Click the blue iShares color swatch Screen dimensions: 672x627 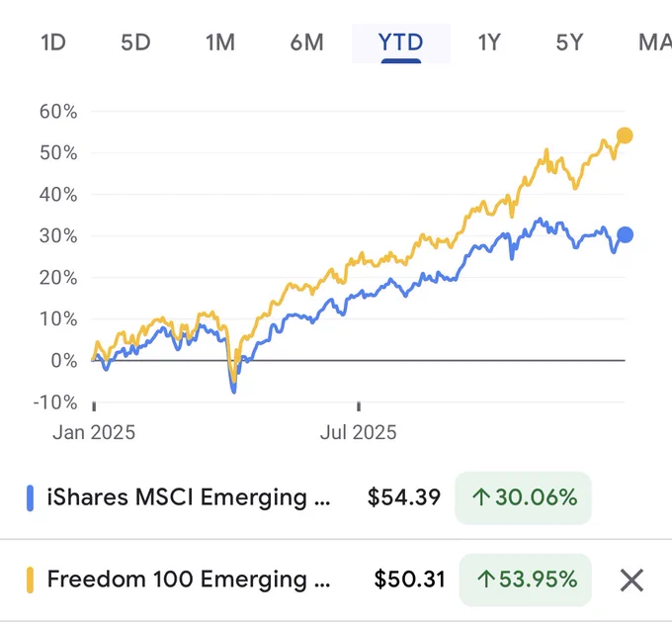click(30, 497)
